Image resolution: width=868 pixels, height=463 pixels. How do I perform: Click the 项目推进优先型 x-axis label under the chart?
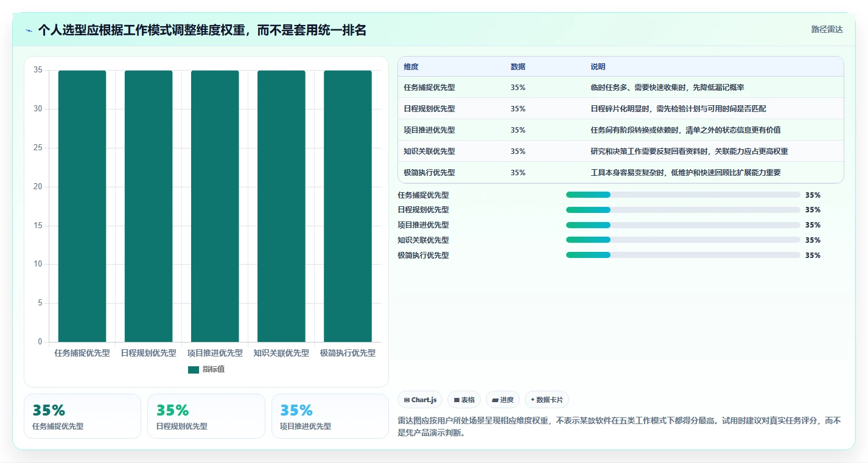coord(215,353)
